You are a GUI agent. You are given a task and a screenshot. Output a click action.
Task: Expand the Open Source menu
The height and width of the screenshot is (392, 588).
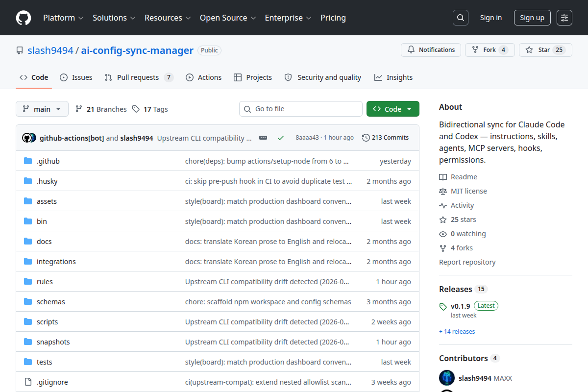point(228,18)
